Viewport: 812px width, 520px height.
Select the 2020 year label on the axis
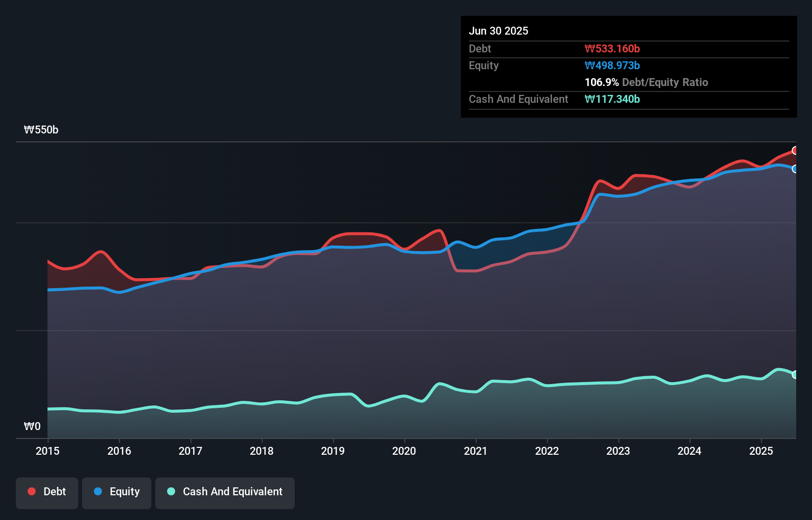(x=404, y=451)
